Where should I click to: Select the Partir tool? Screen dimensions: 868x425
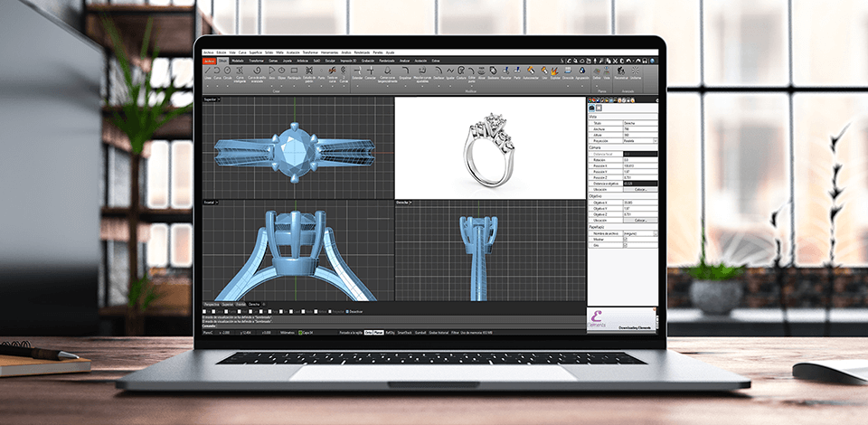[517, 71]
